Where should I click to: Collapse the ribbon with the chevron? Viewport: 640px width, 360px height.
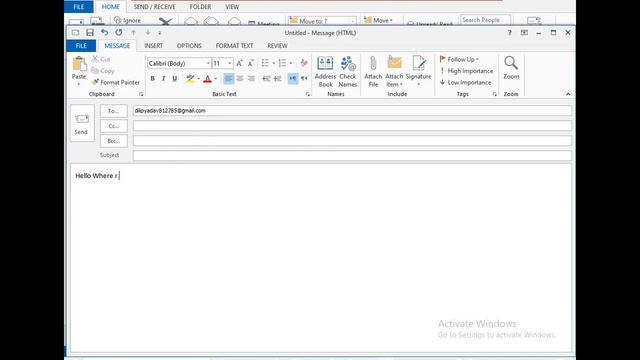click(568, 94)
